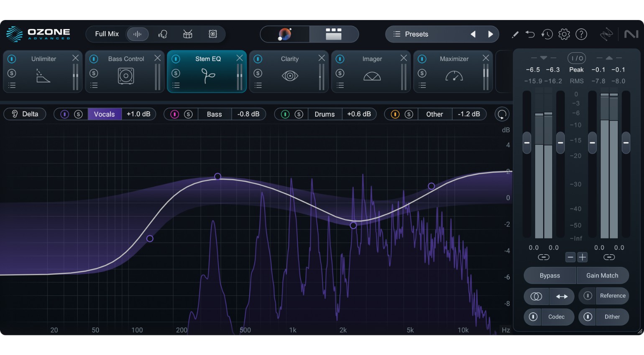Select the Imager module icon
The width and height of the screenshot is (644, 355).
(x=371, y=76)
